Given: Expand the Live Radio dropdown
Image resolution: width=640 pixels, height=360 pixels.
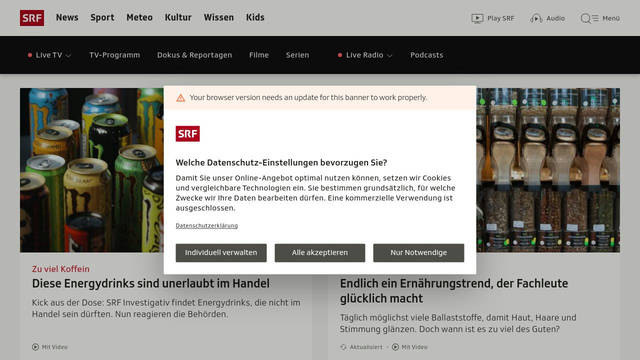Looking at the screenshot, I should click(x=365, y=55).
